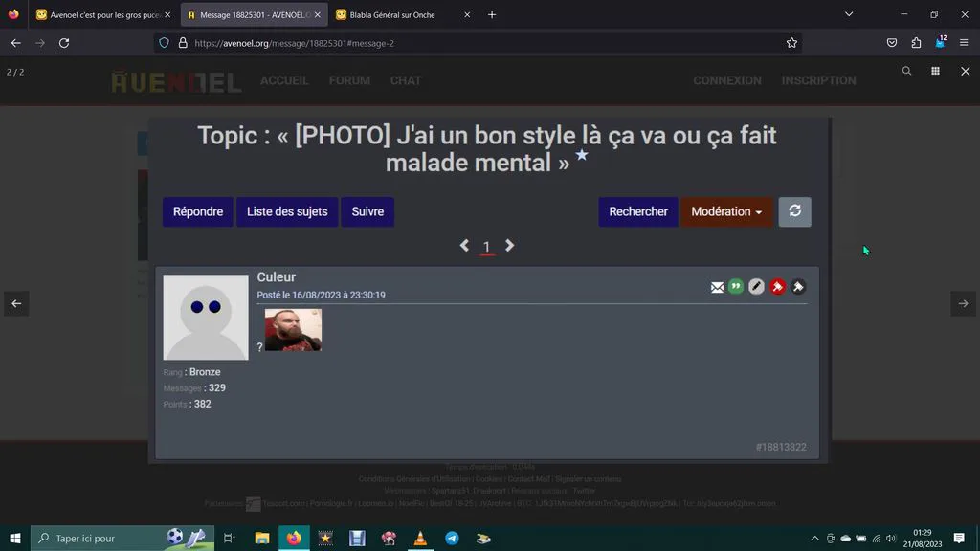
Task: Click the INSCRIPTION link
Action: coord(819,80)
